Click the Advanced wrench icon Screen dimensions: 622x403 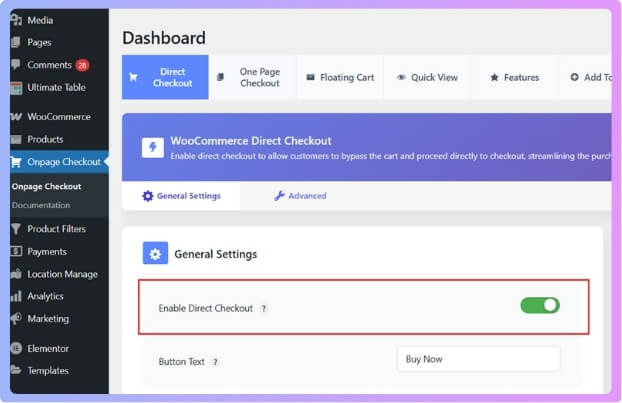(x=279, y=196)
